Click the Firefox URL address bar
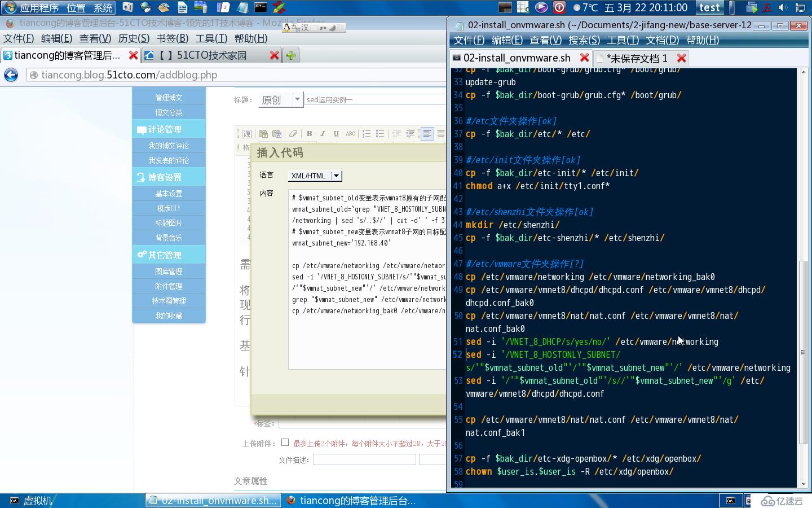The image size is (812, 508). pos(237,75)
